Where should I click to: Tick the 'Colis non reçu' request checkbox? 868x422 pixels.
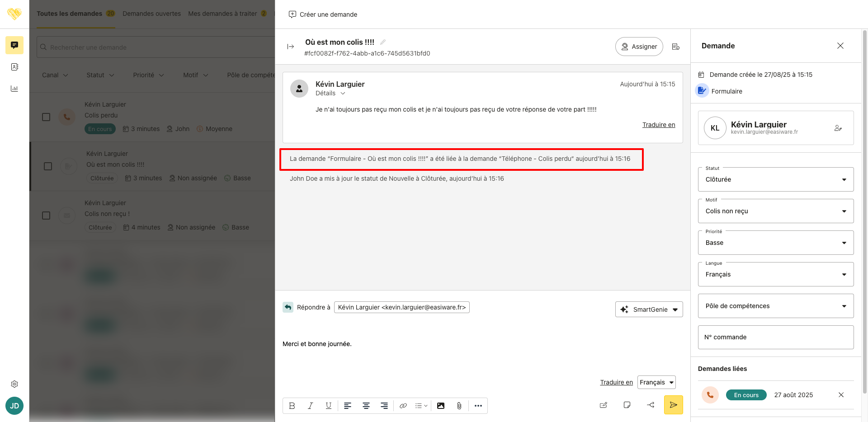click(46, 216)
